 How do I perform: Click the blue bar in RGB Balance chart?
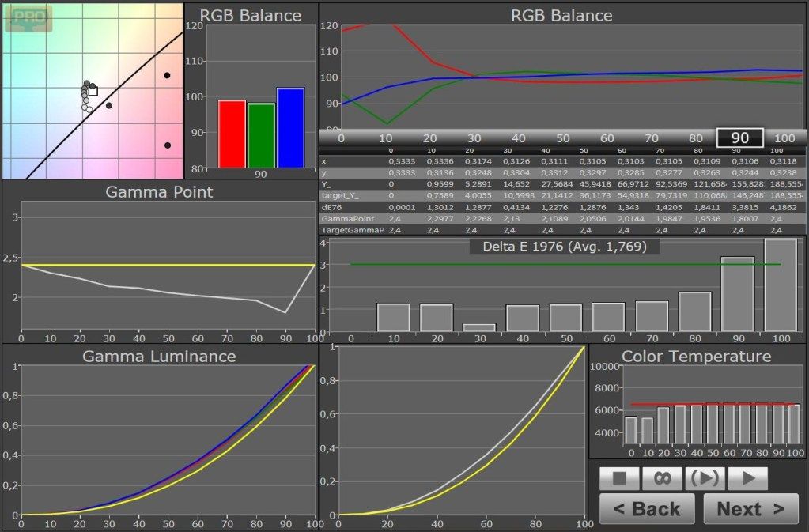(290, 128)
